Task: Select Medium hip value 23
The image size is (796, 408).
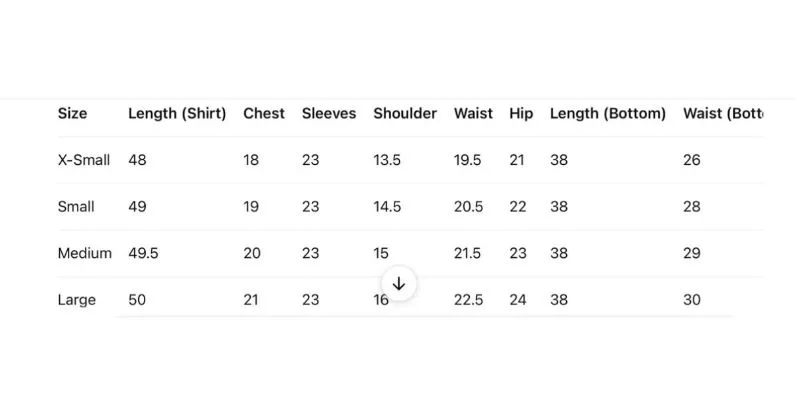Action: (x=518, y=253)
